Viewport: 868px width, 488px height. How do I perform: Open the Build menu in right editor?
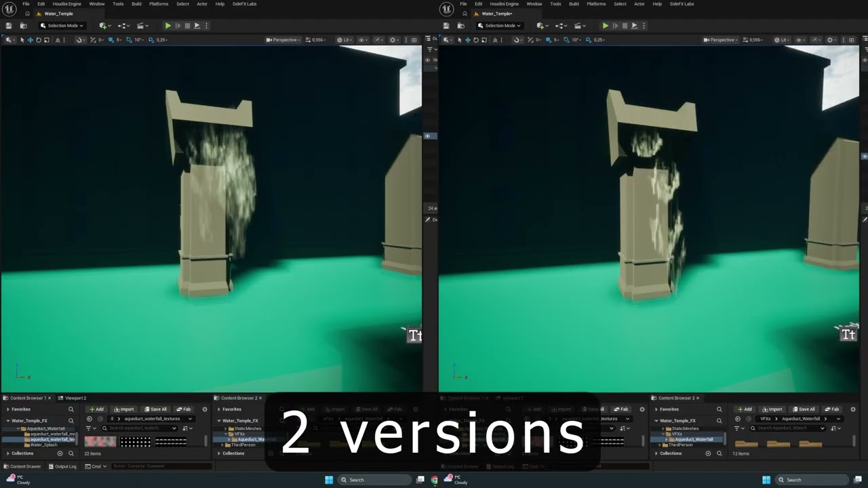coord(574,4)
